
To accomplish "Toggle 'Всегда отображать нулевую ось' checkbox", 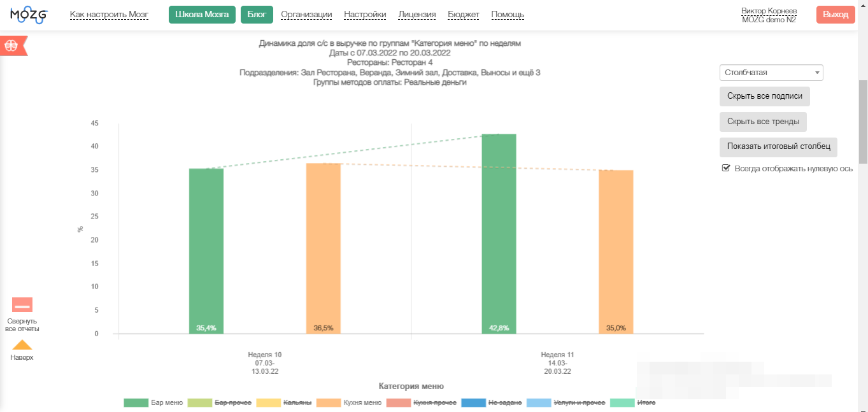I will [x=725, y=168].
